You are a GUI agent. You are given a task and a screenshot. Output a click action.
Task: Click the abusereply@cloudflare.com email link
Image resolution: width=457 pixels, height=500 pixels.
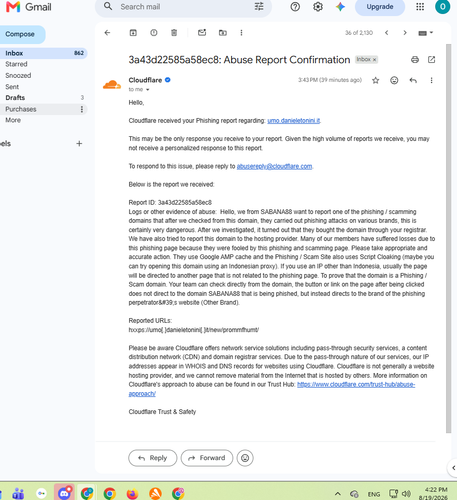(274, 166)
